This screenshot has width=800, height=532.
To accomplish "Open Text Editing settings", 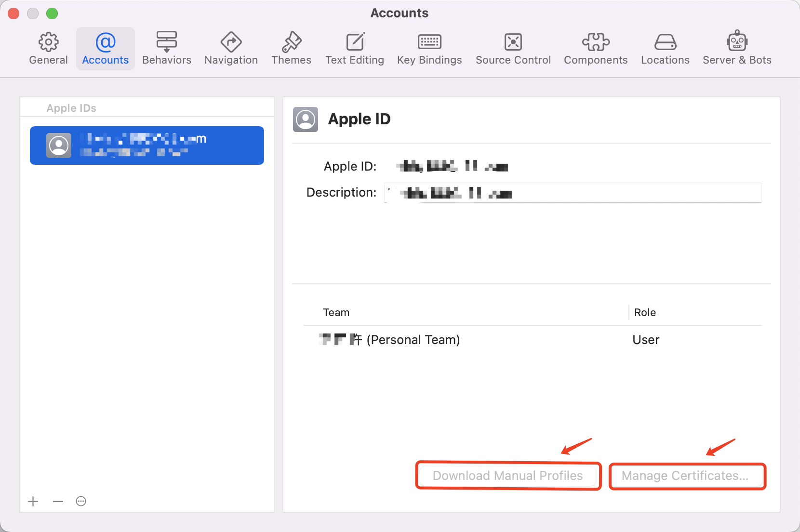I will point(355,48).
